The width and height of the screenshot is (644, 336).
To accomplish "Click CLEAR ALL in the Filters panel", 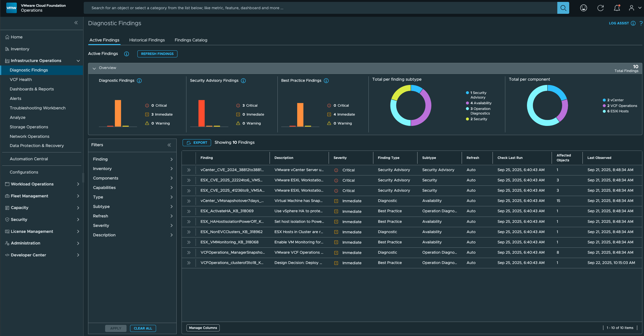I will pos(143,328).
